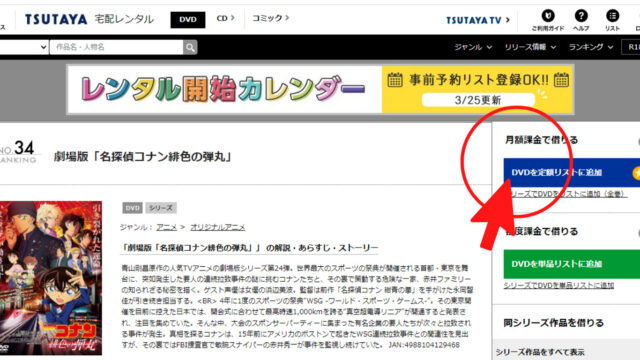Expand the ランキング dropdown menu
The image size is (640, 360).
[x=591, y=47]
